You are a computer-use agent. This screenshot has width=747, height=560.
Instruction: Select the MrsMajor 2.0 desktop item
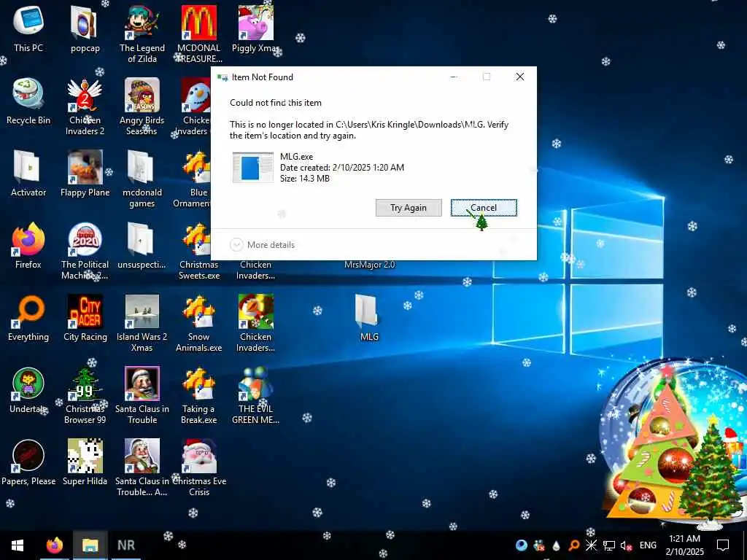[369, 265]
